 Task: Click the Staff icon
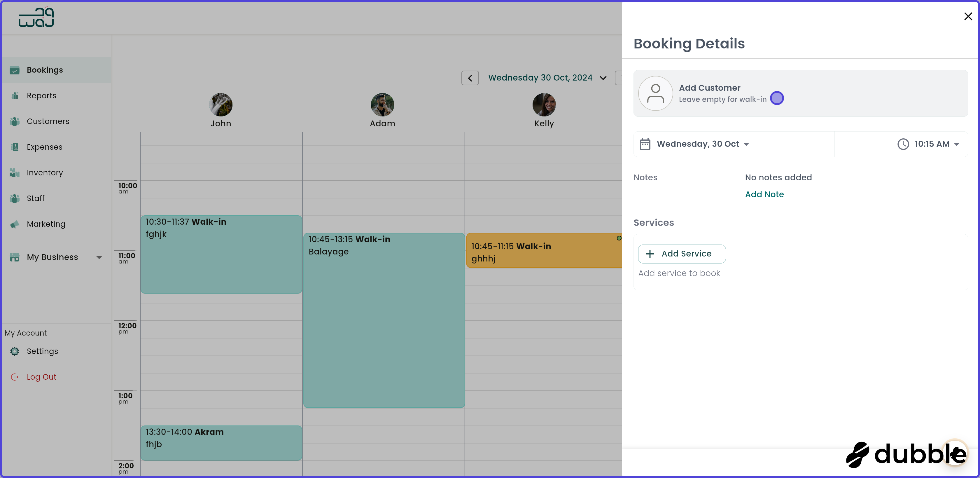tap(15, 198)
